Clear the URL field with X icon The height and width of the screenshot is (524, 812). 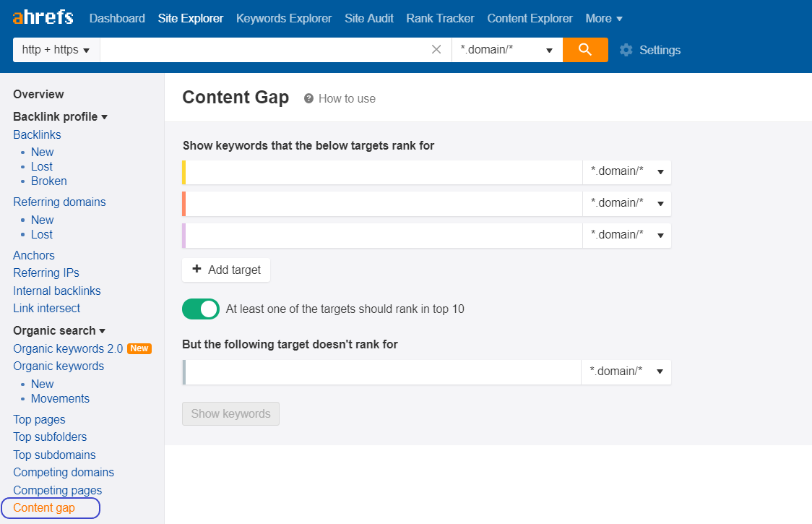[x=436, y=50]
